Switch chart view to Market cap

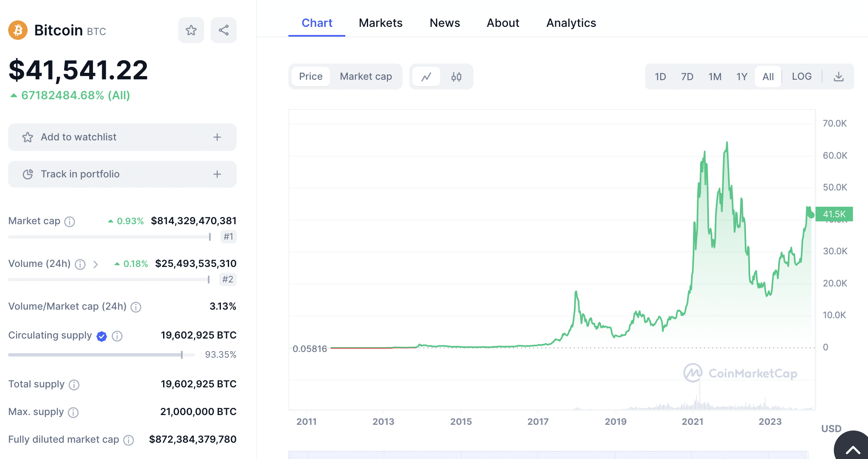365,76
